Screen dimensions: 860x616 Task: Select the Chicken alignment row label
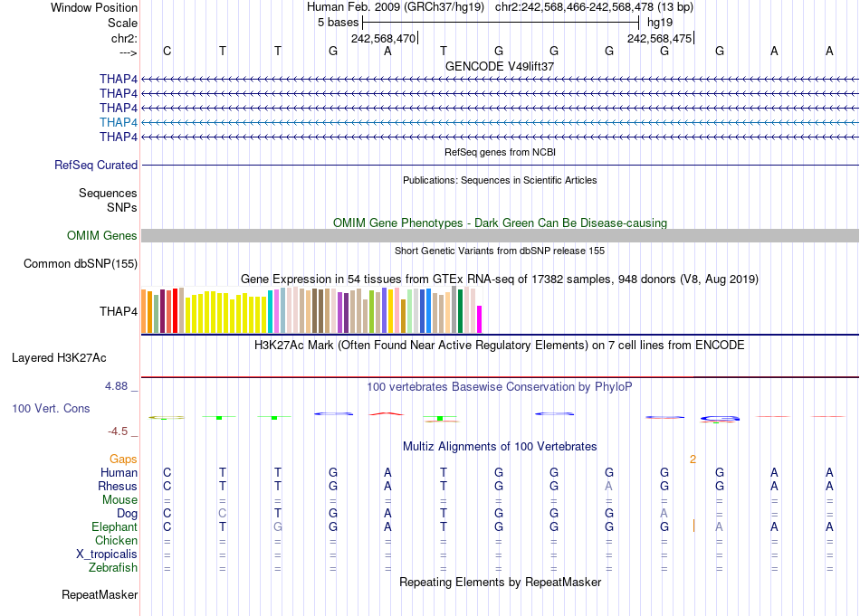[x=116, y=540]
